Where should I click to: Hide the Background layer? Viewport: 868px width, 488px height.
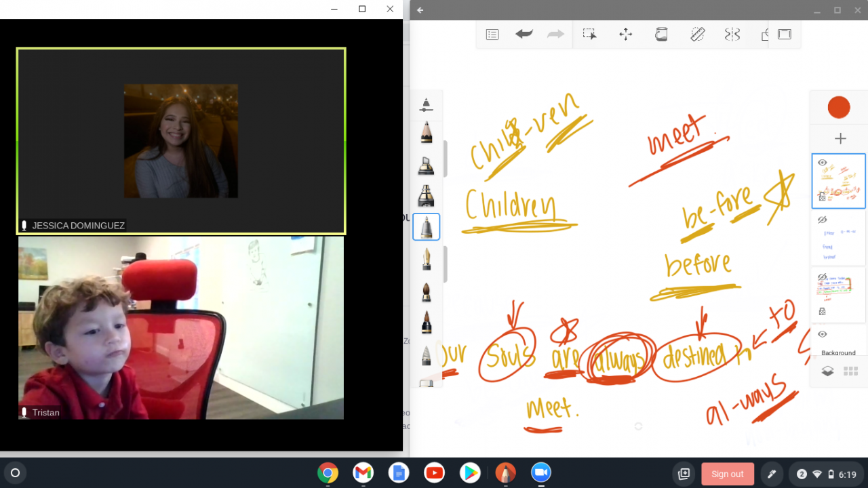click(x=822, y=334)
